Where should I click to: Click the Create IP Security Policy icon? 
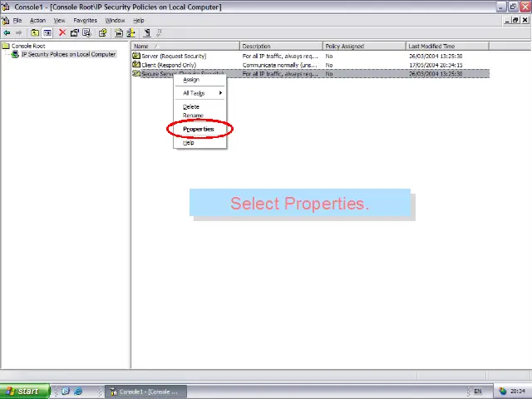[119, 33]
